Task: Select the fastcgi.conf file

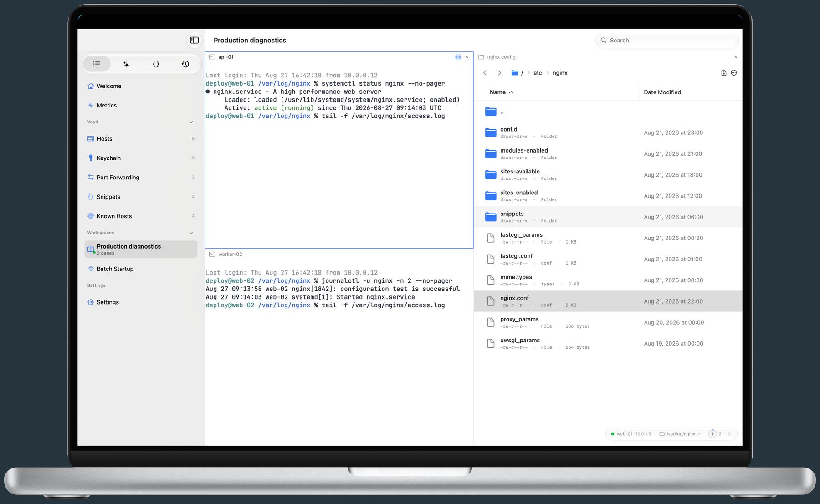Action: tap(608, 259)
